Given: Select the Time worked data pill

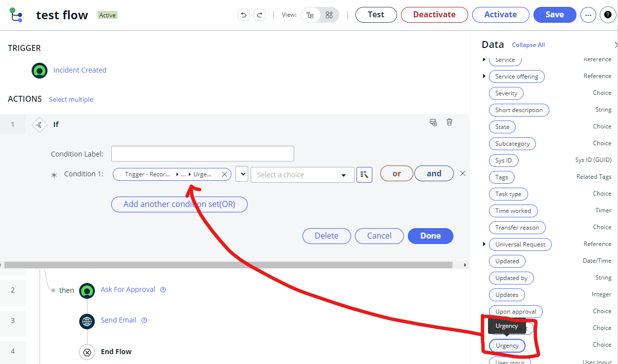Looking at the screenshot, I should [513, 211].
